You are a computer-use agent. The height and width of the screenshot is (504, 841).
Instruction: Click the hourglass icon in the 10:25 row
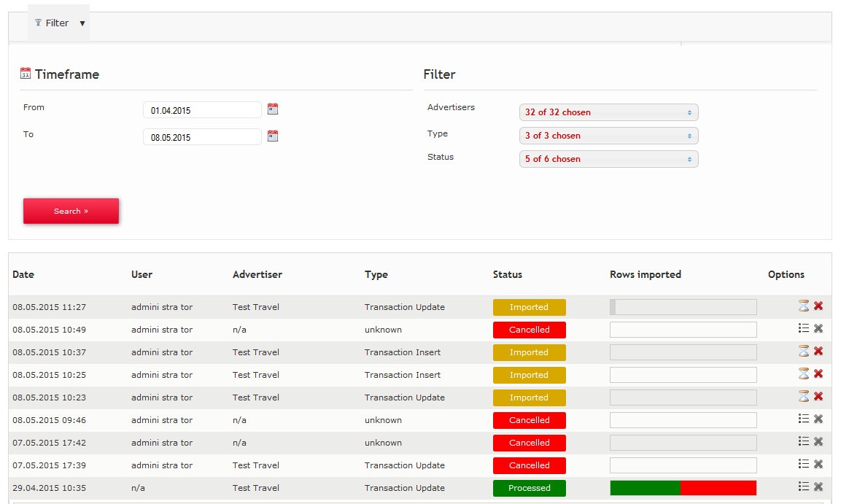click(x=804, y=373)
